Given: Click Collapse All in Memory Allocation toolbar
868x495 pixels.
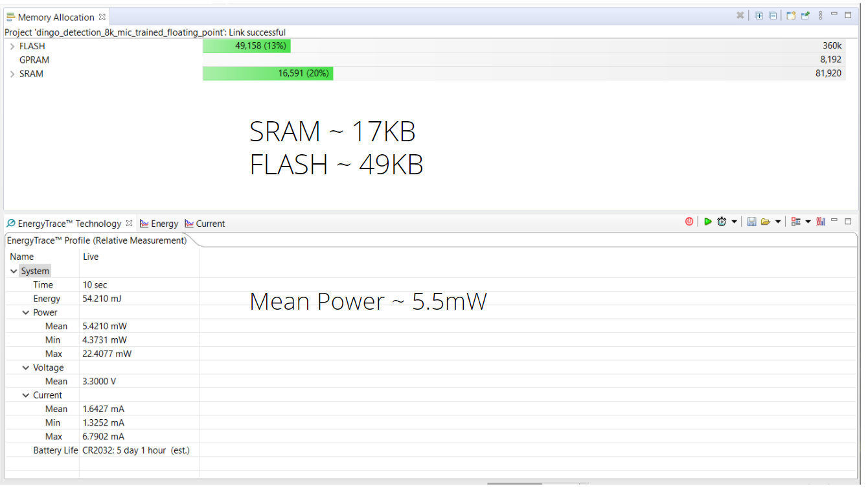Looking at the screenshot, I should [x=773, y=16].
